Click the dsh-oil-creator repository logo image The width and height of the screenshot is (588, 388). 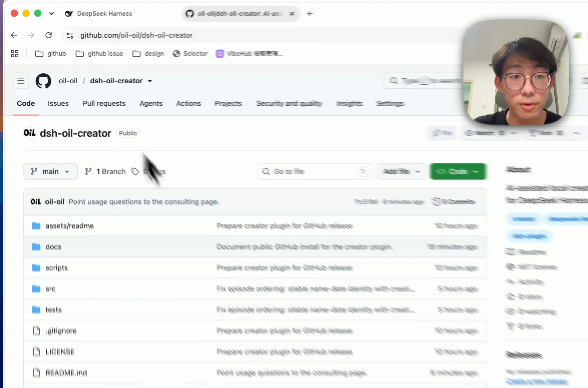[x=30, y=133]
